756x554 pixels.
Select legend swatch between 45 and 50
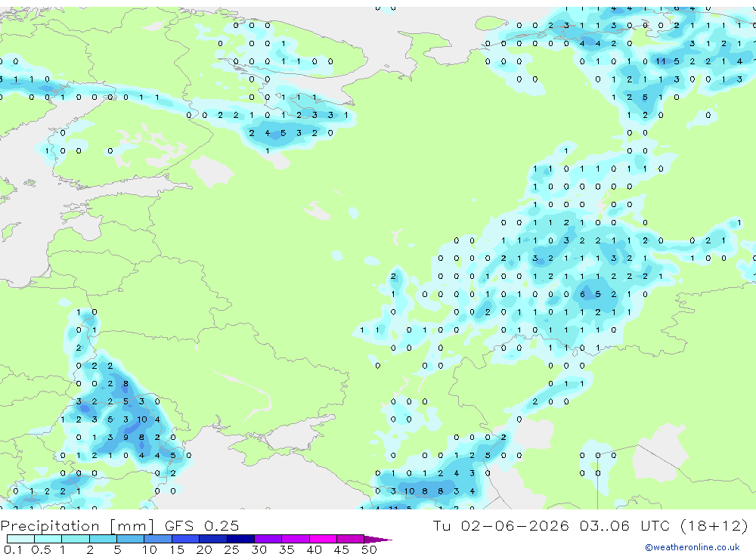(x=351, y=539)
